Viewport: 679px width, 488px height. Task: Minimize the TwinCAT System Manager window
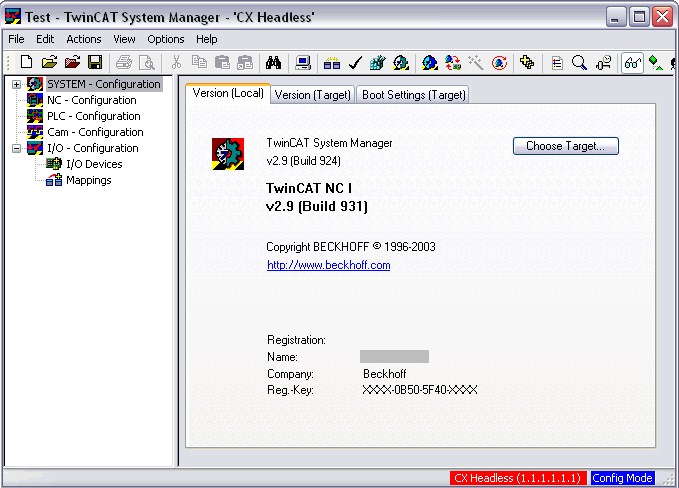click(615, 17)
